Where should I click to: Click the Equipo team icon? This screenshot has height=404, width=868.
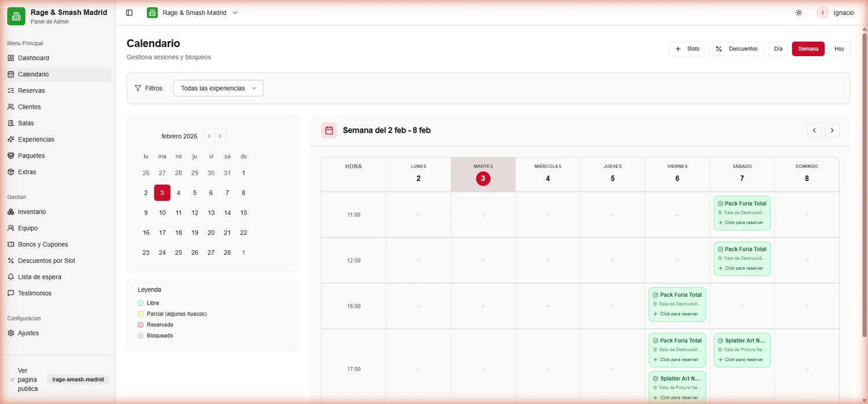[11, 228]
